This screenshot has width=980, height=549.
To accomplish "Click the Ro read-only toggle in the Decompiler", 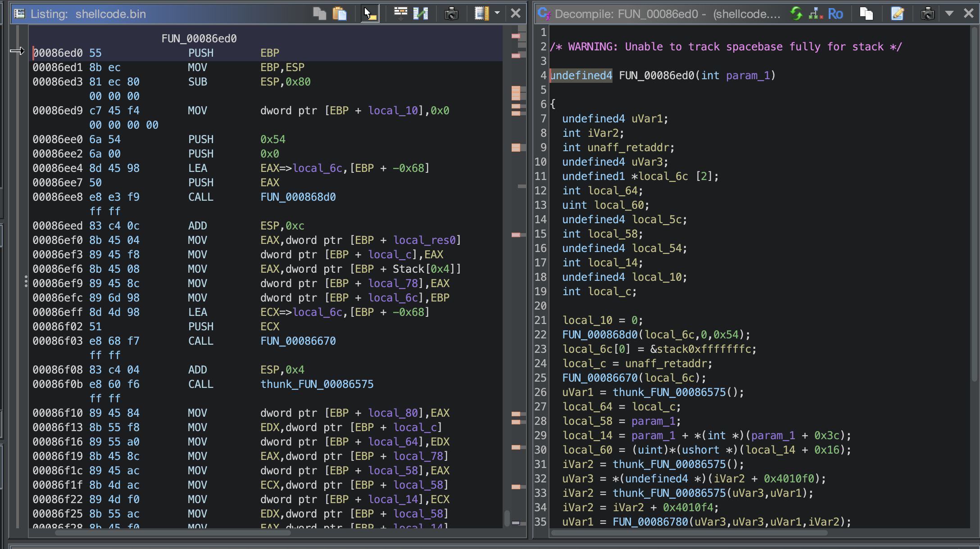I will tap(835, 14).
